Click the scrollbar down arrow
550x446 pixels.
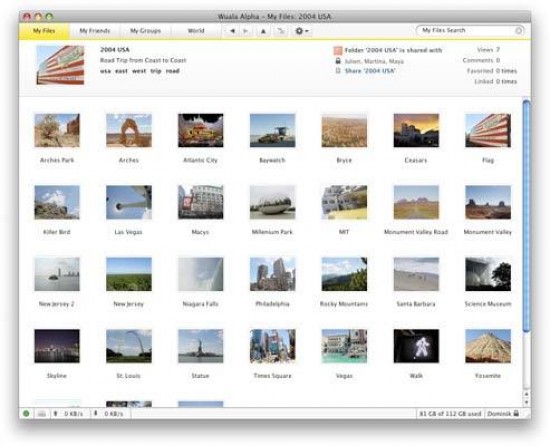(526, 402)
